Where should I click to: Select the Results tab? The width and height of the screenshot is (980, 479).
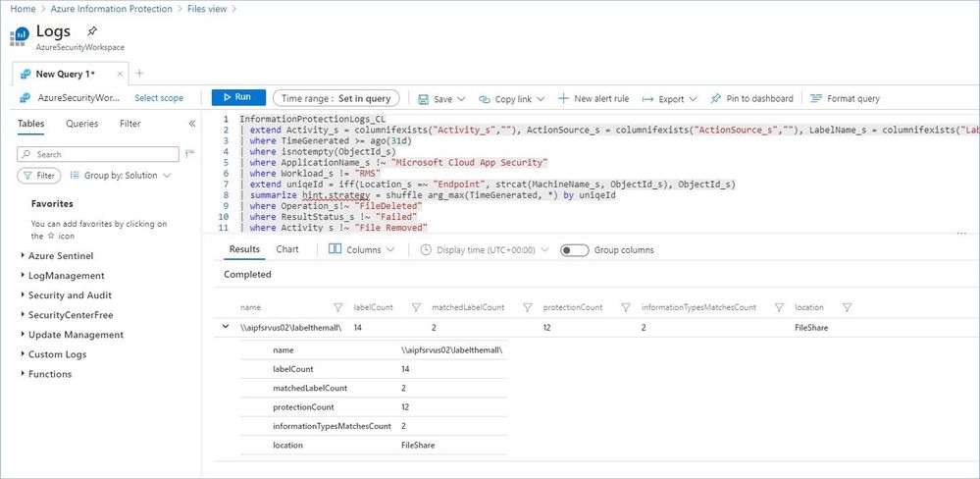tap(244, 249)
